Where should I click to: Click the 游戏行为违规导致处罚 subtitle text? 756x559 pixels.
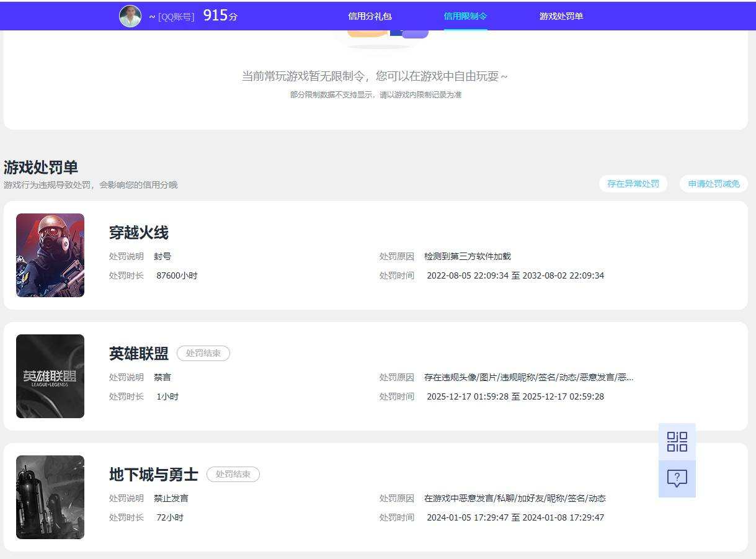91,185
